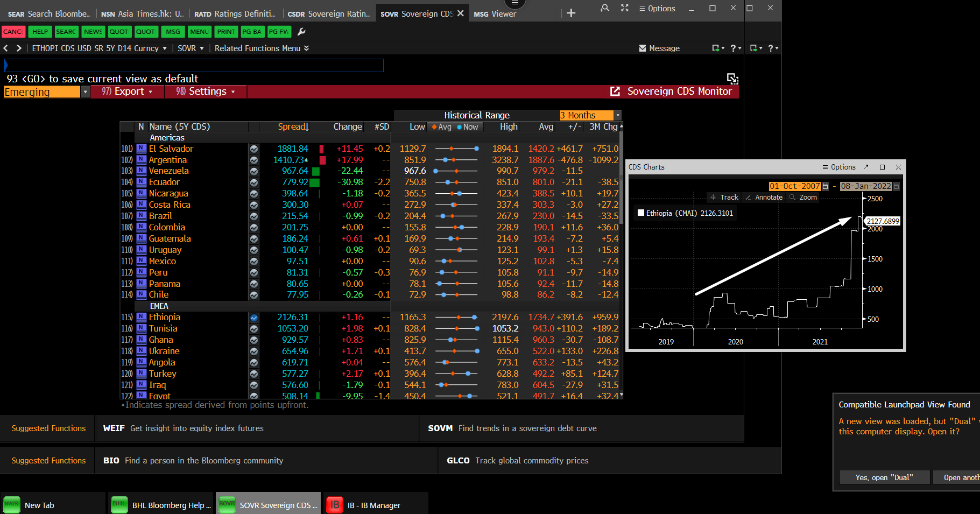Open a new tab with the plus button
980x514 pixels.
[x=572, y=13]
